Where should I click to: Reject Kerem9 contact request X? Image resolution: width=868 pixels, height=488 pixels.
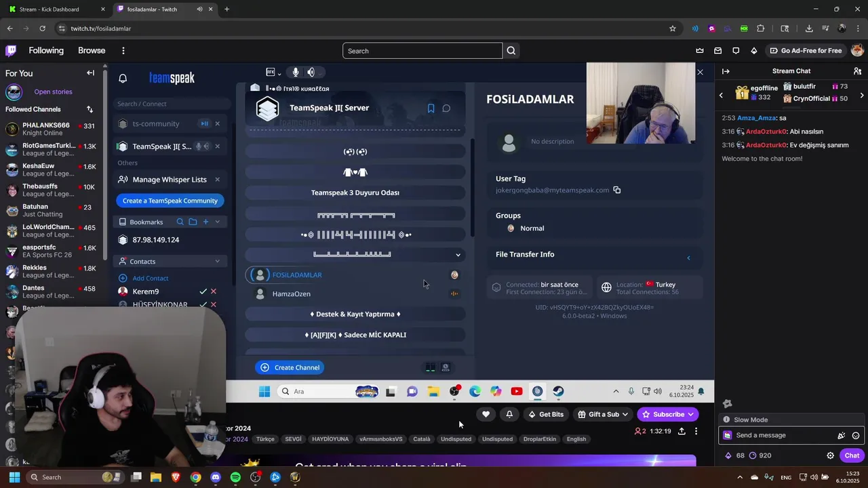(x=214, y=291)
